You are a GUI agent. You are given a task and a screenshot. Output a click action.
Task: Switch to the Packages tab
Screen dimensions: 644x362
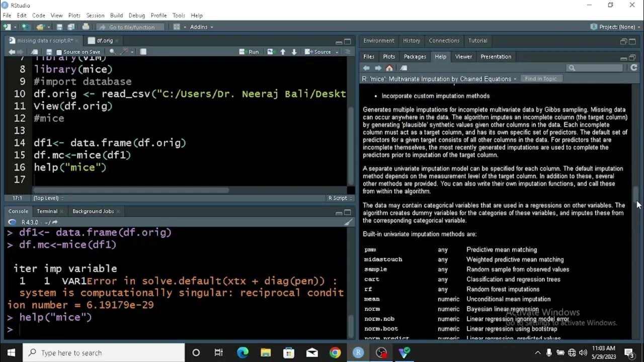pyautogui.click(x=415, y=57)
